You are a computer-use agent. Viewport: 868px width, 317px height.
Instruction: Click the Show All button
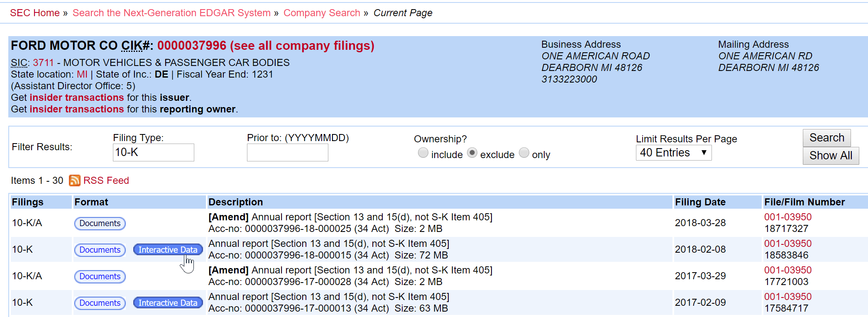(831, 156)
